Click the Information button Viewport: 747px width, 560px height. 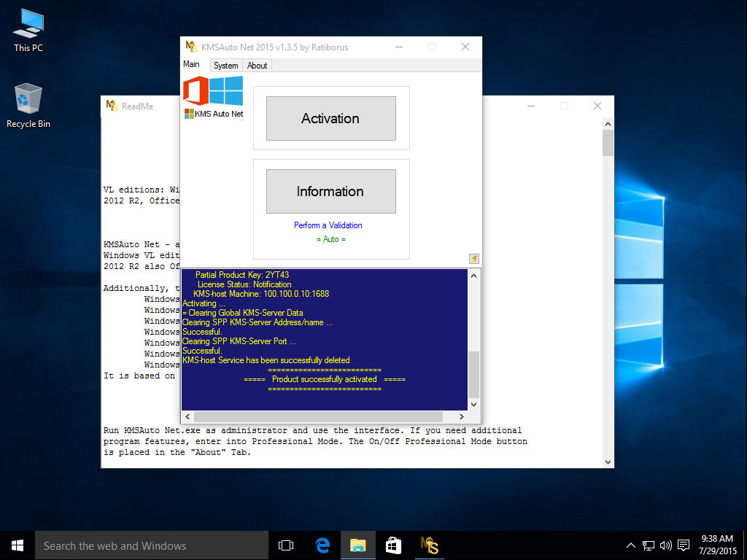pos(330,192)
